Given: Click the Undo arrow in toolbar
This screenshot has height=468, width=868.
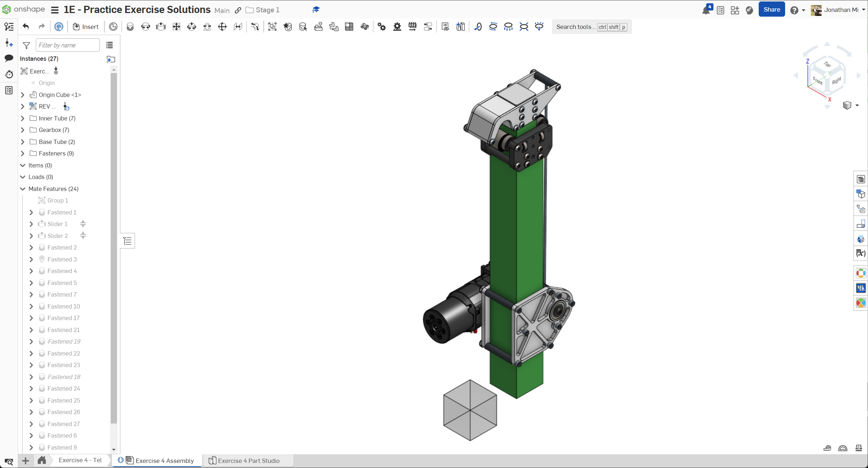Looking at the screenshot, I should pyautogui.click(x=26, y=26).
